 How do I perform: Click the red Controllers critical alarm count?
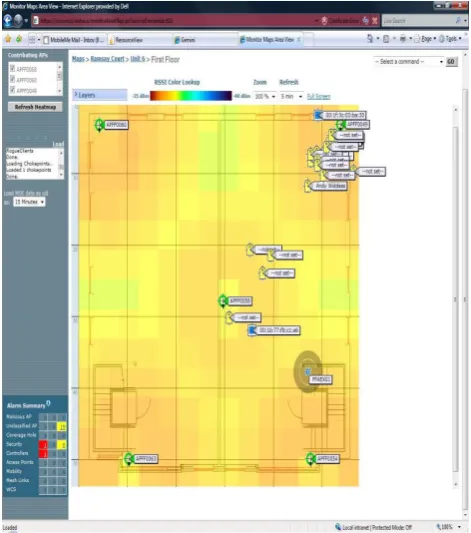coord(43,454)
